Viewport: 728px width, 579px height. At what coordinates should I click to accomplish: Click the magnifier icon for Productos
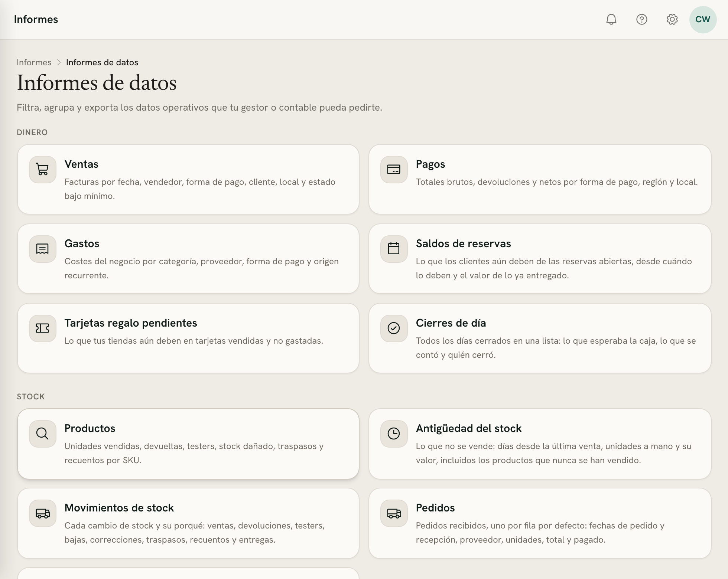[x=43, y=434]
